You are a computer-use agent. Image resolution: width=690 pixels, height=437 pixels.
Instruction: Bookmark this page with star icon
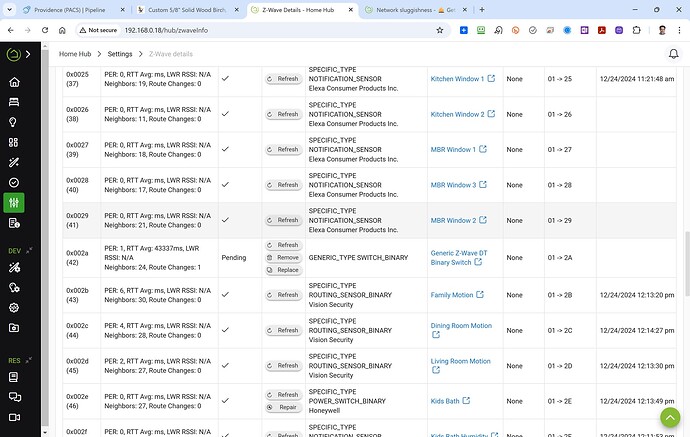coord(440,30)
